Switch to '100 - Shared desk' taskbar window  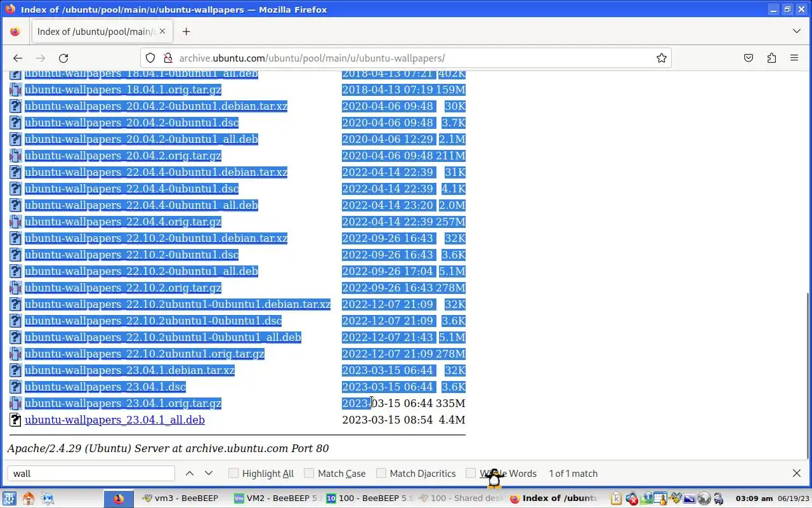(x=461, y=498)
